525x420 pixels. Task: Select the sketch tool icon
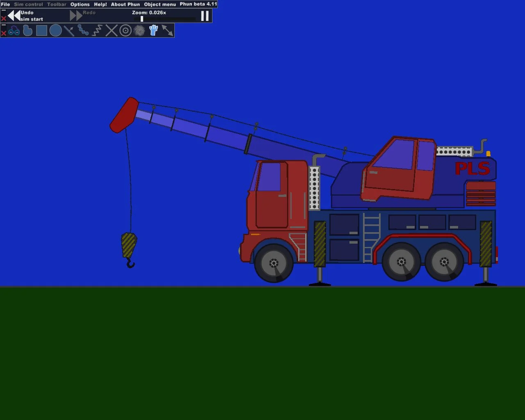point(14,31)
